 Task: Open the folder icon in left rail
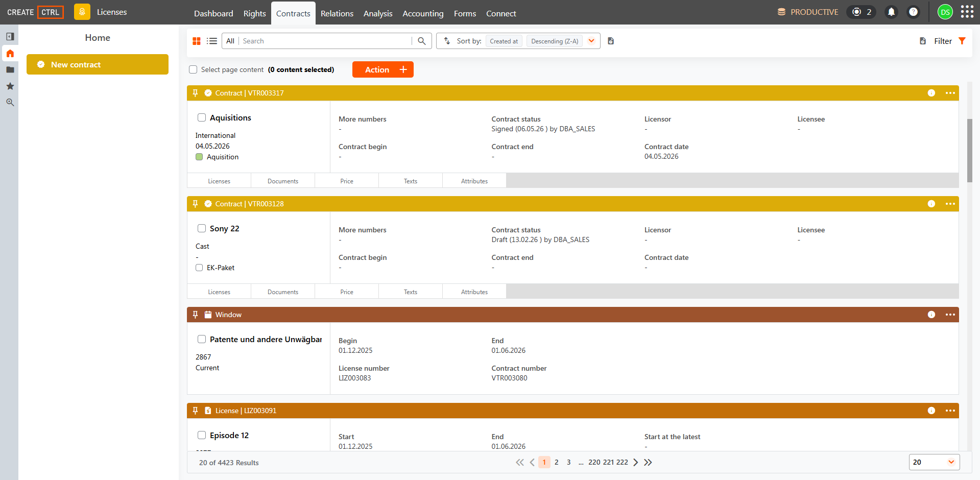10,69
